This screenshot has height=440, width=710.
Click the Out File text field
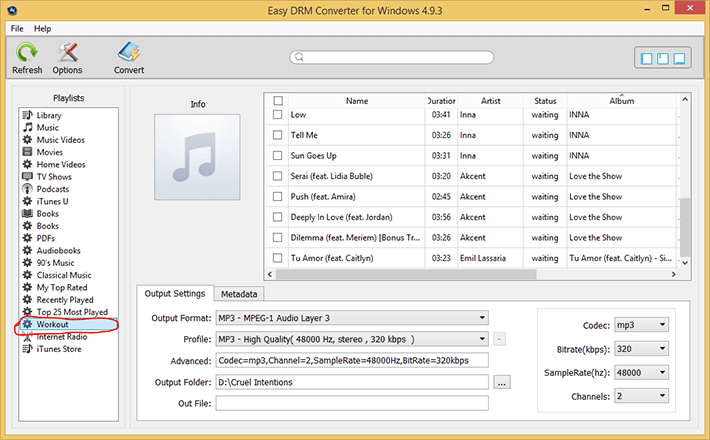(352, 403)
